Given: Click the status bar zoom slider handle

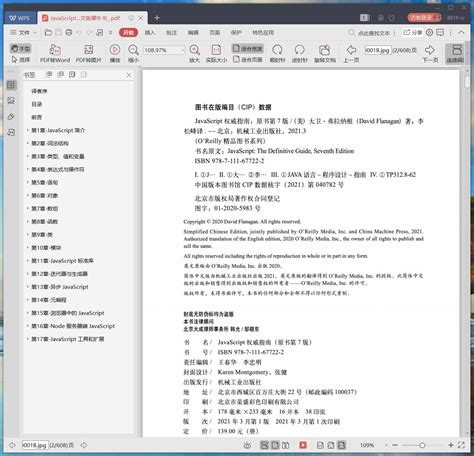Looking at the screenshot, I should click(422, 445).
